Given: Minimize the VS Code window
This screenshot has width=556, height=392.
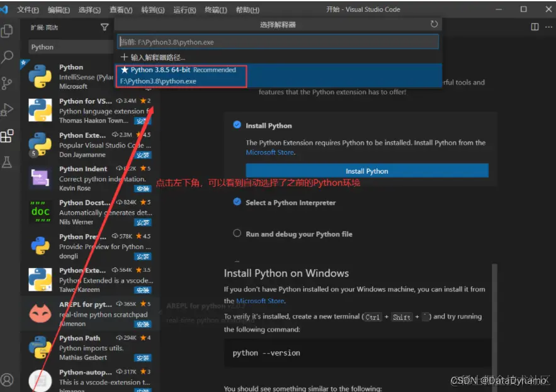Looking at the screenshot, I should (x=499, y=9).
